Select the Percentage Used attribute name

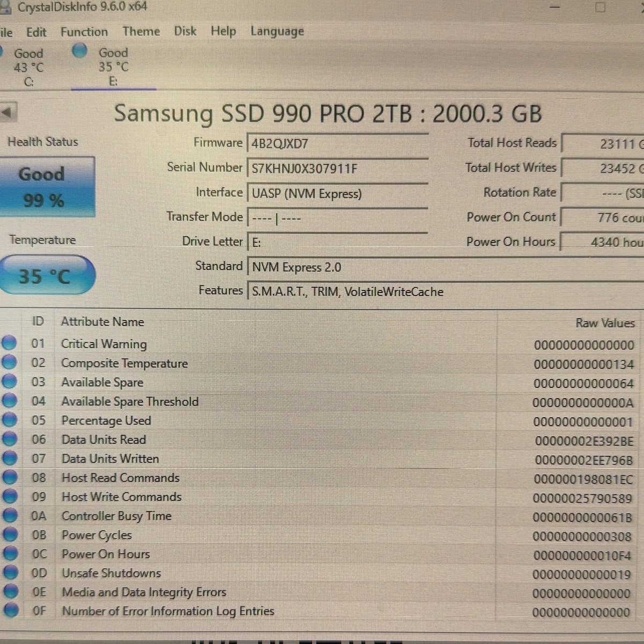pos(106,421)
